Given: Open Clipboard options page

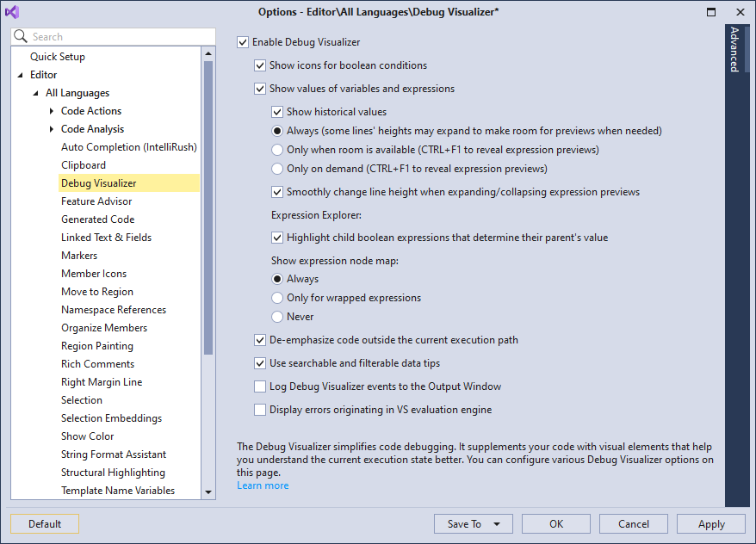Looking at the screenshot, I should 84,165.
